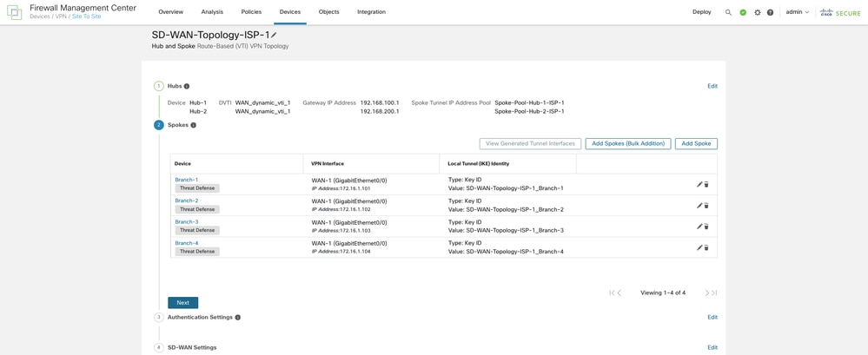The height and width of the screenshot is (355, 868).
Task: Click Edit link for Authentication Settings
Action: (712, 318)
